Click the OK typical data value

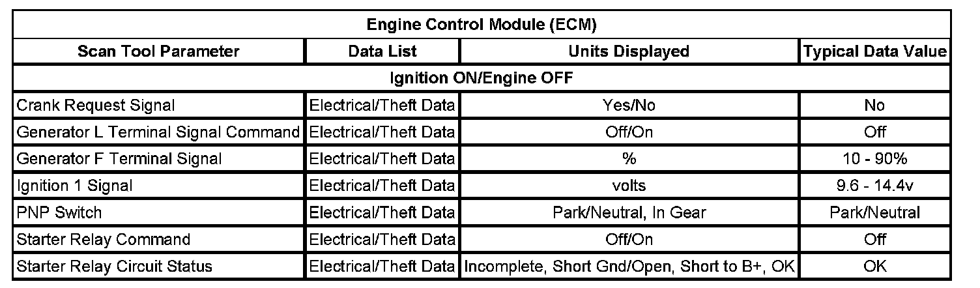(874, 266)
